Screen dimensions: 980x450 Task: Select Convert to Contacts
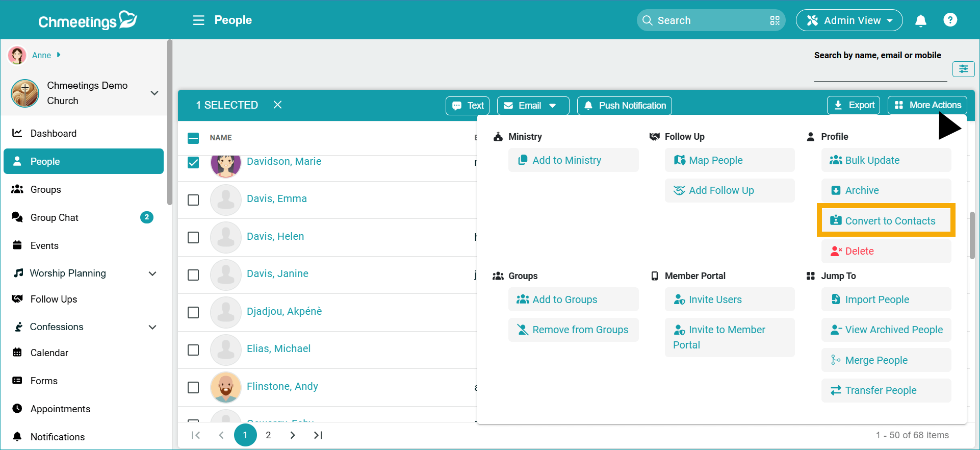point(886,221)
